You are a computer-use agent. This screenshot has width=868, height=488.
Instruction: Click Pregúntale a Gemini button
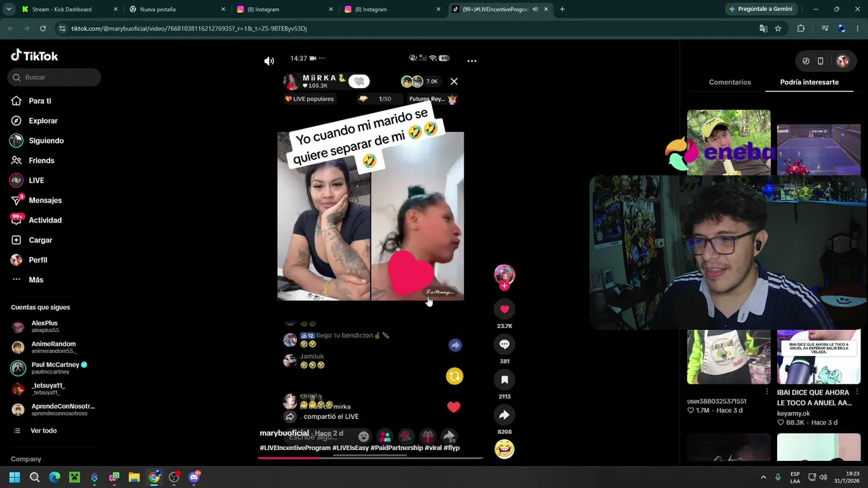tap(760, 9)
